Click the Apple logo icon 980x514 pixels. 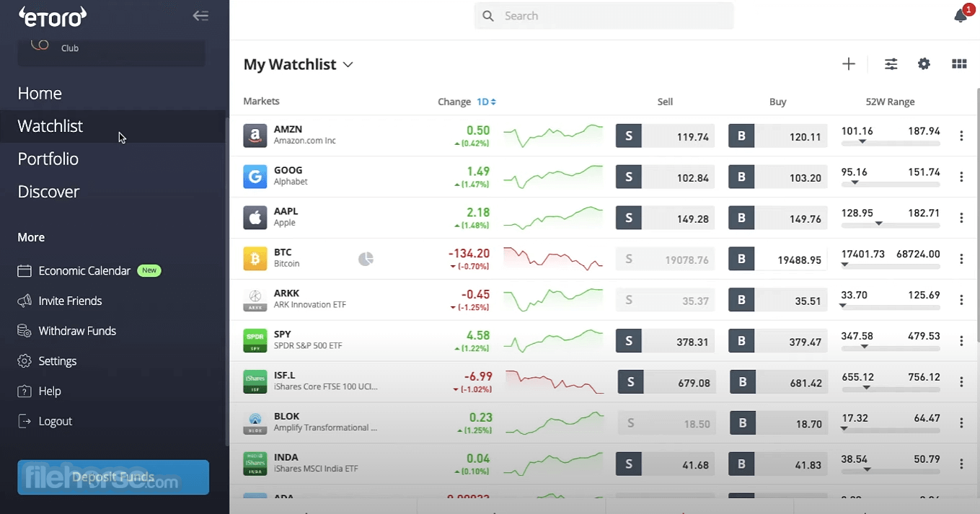coord(255,218)
